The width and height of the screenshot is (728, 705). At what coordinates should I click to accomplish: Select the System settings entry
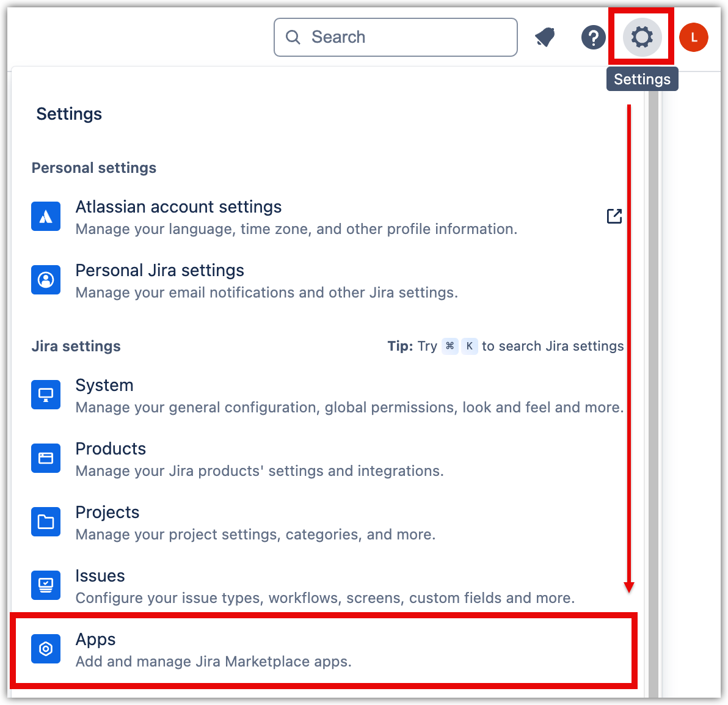point(104,385)
